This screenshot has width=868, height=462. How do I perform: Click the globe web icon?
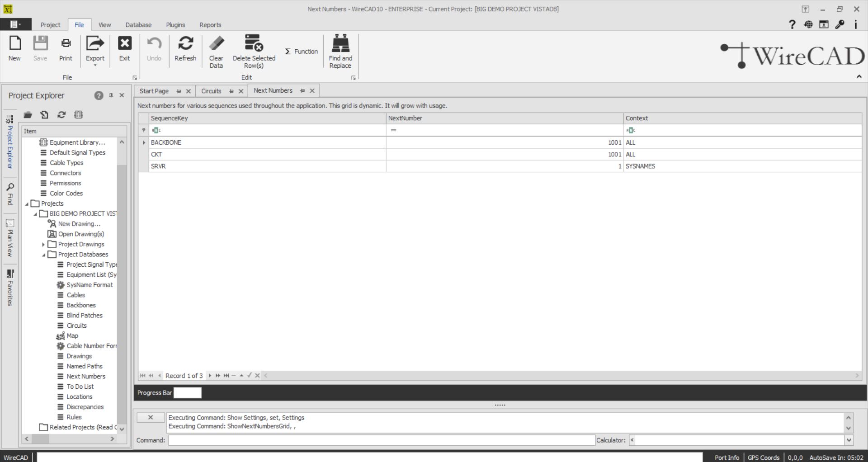808,24
